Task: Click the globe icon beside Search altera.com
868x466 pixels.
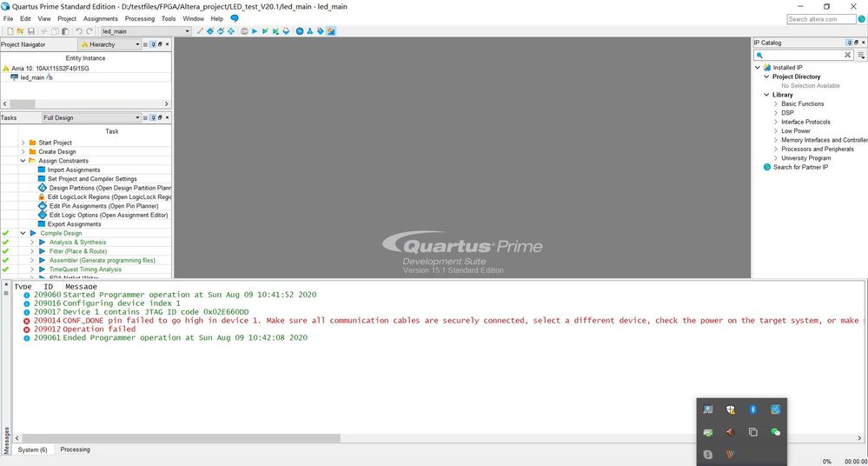Action: [862, 19]
